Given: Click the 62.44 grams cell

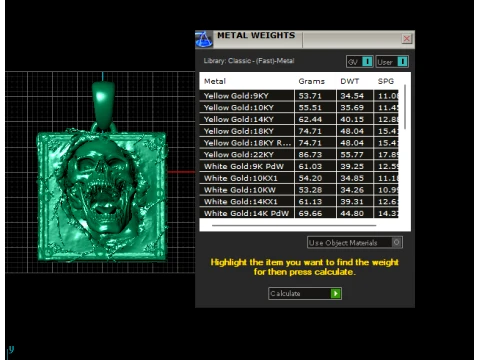Looking at the screenshot, I should pos(315,119).
